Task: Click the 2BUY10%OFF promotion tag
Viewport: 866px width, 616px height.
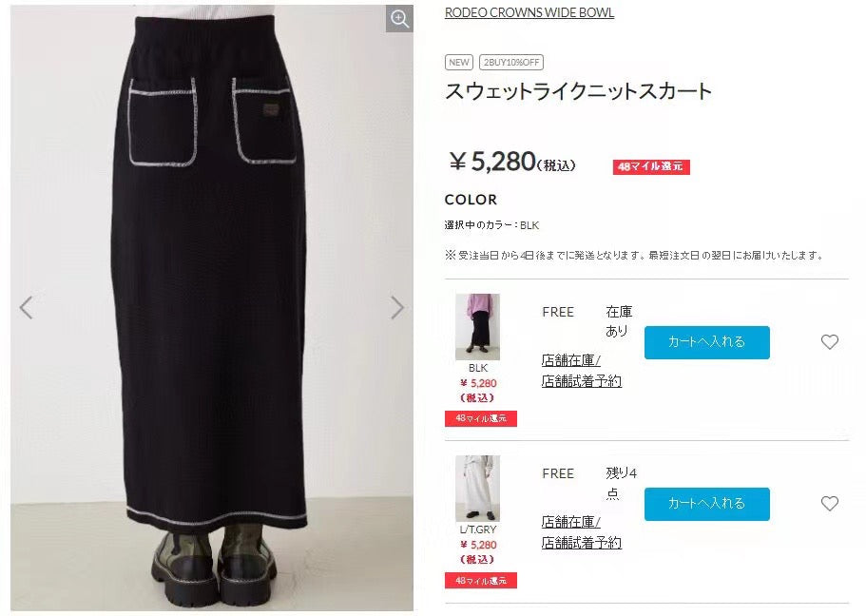Action: (511, 63)
